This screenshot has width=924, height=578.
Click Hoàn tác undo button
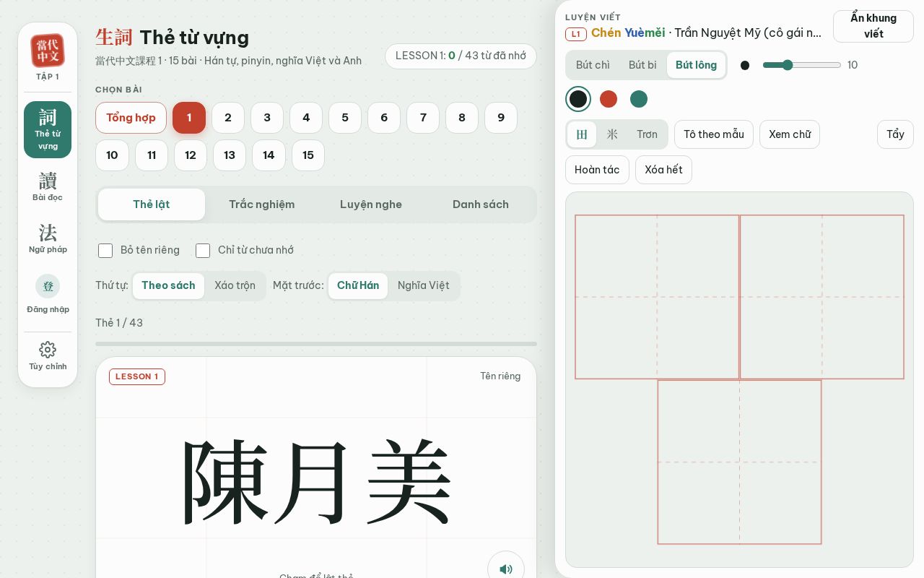pos(597,170)
